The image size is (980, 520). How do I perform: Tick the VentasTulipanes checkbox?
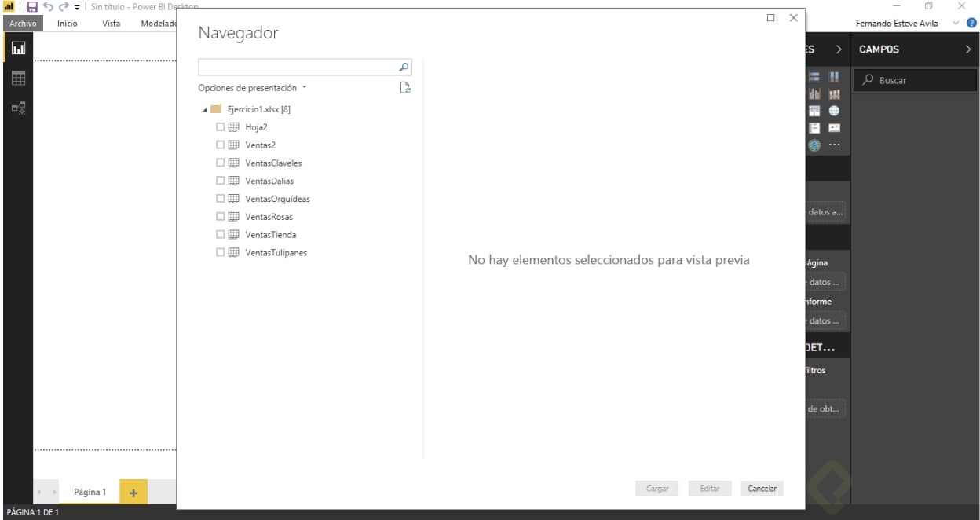(x=220, y=252)
